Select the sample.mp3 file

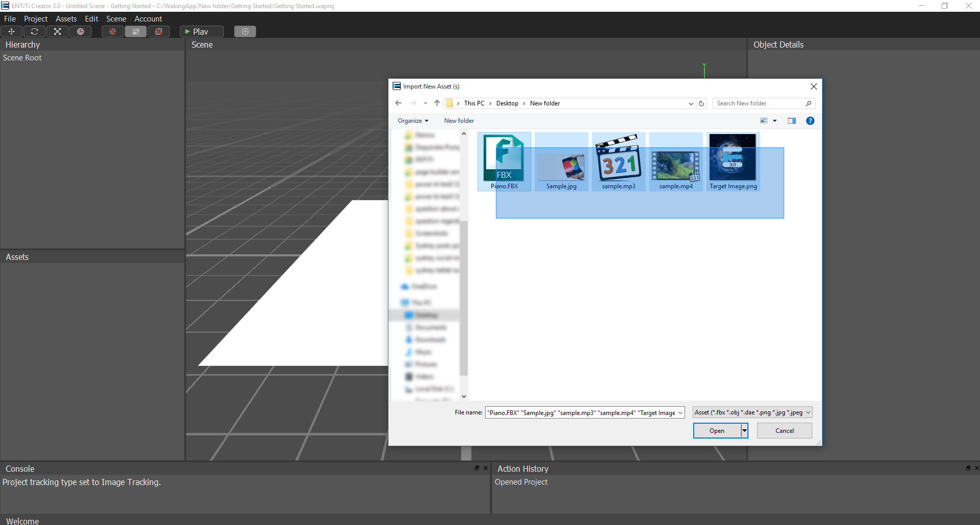[x=619, y=162]
